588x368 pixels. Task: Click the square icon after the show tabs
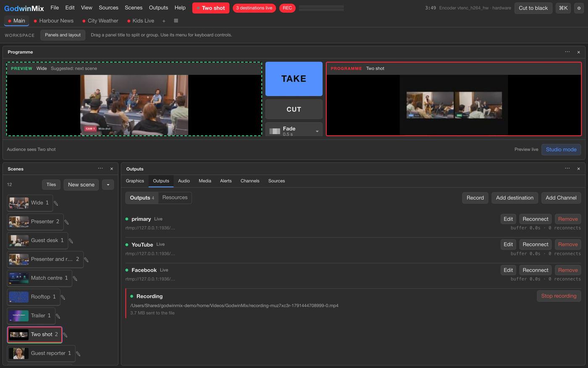tap(176, 21)
